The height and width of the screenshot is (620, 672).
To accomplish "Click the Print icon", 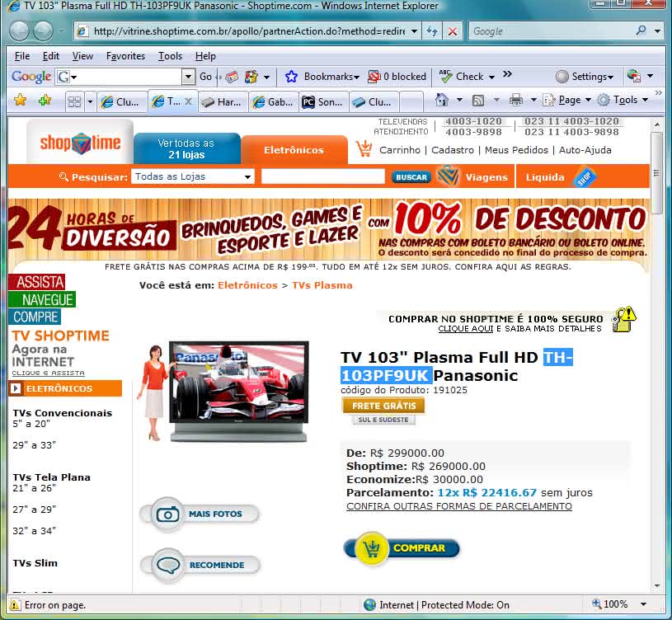I will coord(515,101).
